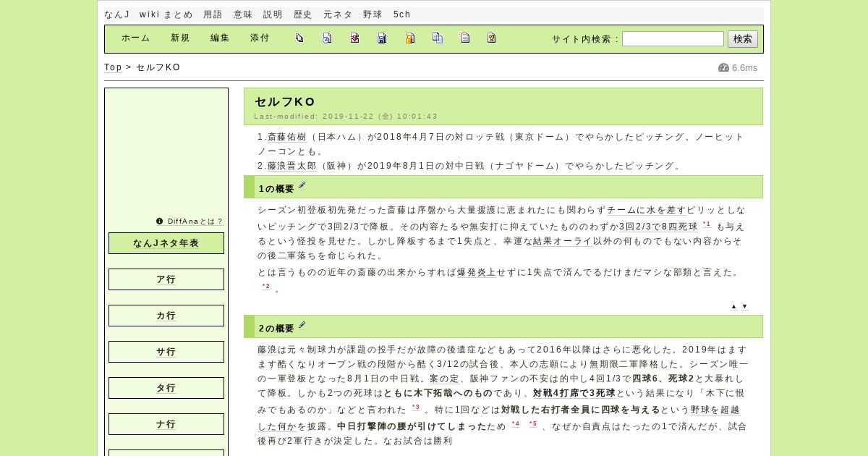Follow the 藤浪晋太郎 link
This screenshot has width=868, height=456.
point(292,166)
